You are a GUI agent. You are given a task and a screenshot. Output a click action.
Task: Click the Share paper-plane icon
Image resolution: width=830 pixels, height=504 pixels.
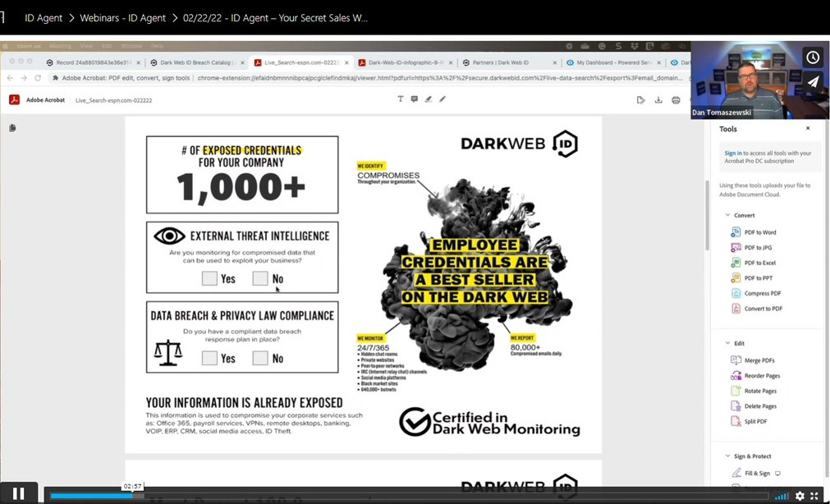(813, 81)
